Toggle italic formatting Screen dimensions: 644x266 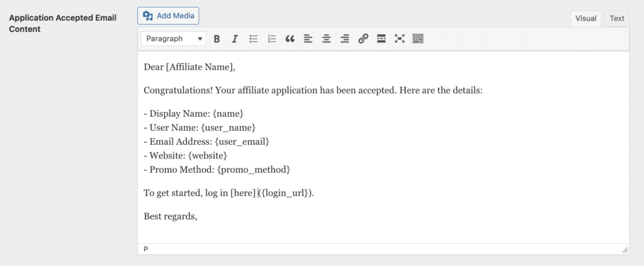pyautogui.click(x=235, y=39)
